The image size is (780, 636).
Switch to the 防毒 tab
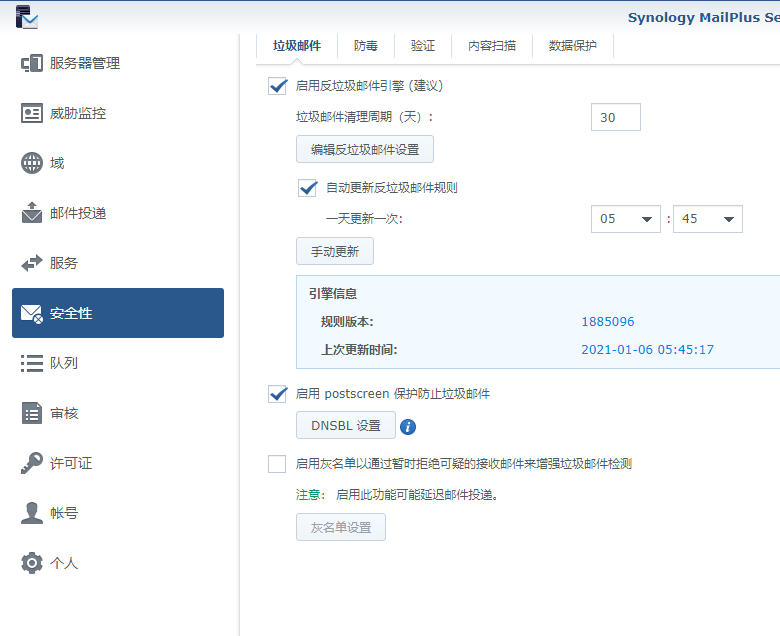[x=365, y=46]
